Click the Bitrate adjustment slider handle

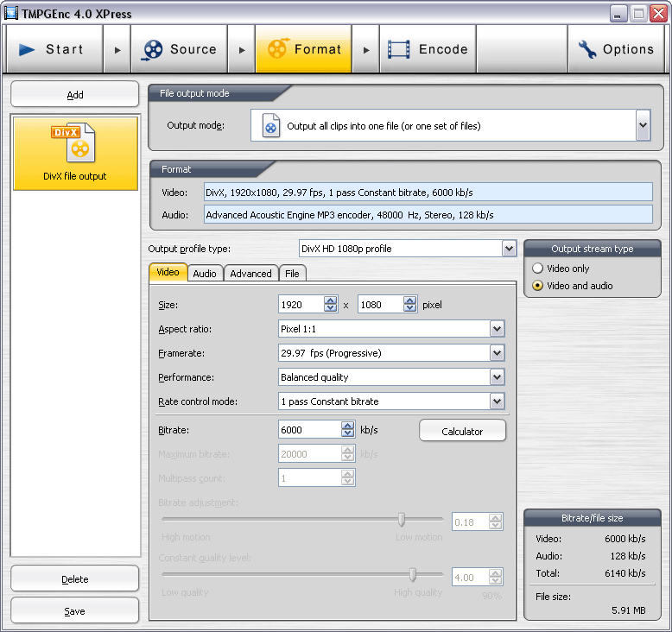(x=402, y=519)
